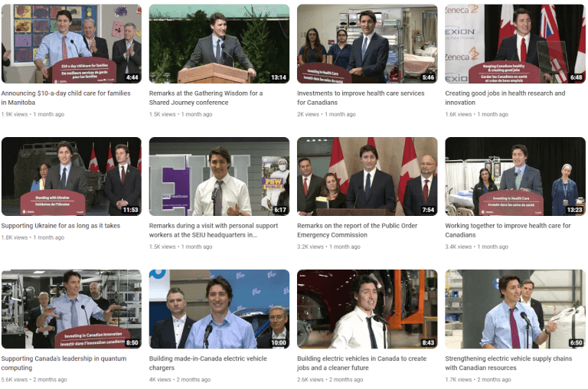Select title 'Strengthening electric vehicle supply chains'
This screenshot has height=389, width=588.
tap(508, 363)
